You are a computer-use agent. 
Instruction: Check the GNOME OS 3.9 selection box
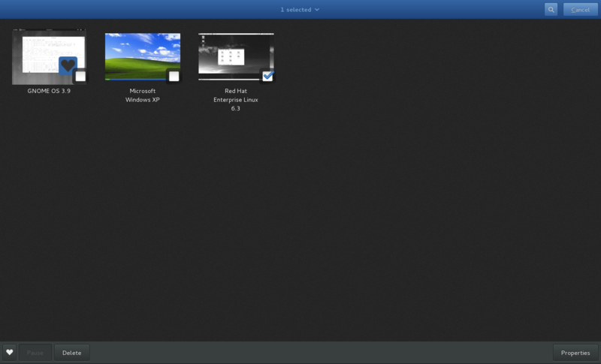pyautogui.click(x=80, y=76)
